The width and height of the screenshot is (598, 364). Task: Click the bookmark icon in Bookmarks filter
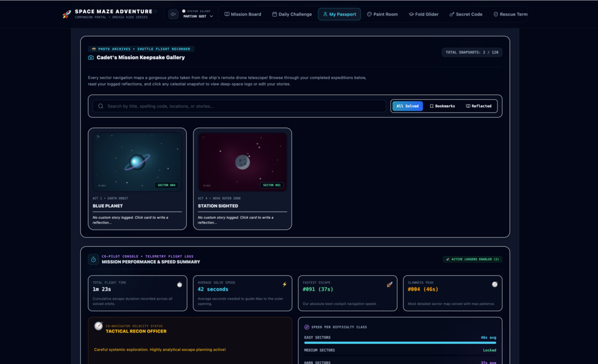click(431, 106)
